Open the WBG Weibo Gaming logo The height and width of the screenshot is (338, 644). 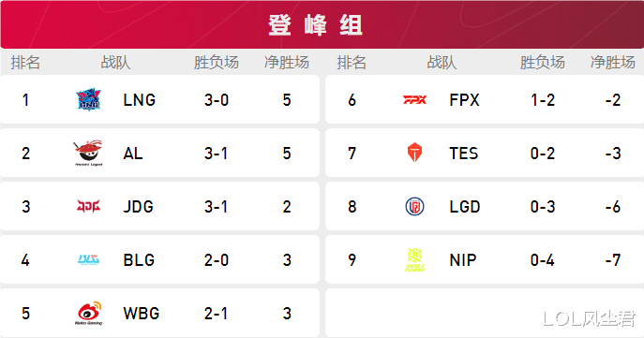point(88,313)
